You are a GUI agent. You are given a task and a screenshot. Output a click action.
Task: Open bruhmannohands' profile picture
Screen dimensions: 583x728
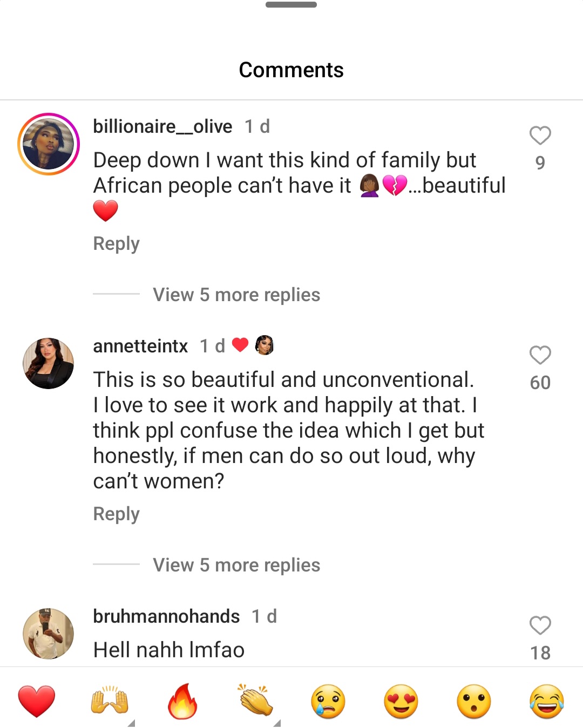click(49, 634)
